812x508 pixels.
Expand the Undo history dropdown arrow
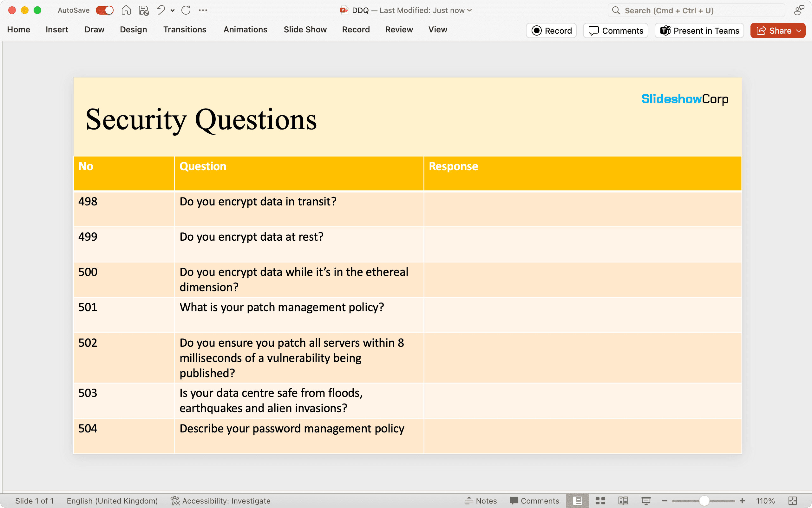[x=173, y=10]
